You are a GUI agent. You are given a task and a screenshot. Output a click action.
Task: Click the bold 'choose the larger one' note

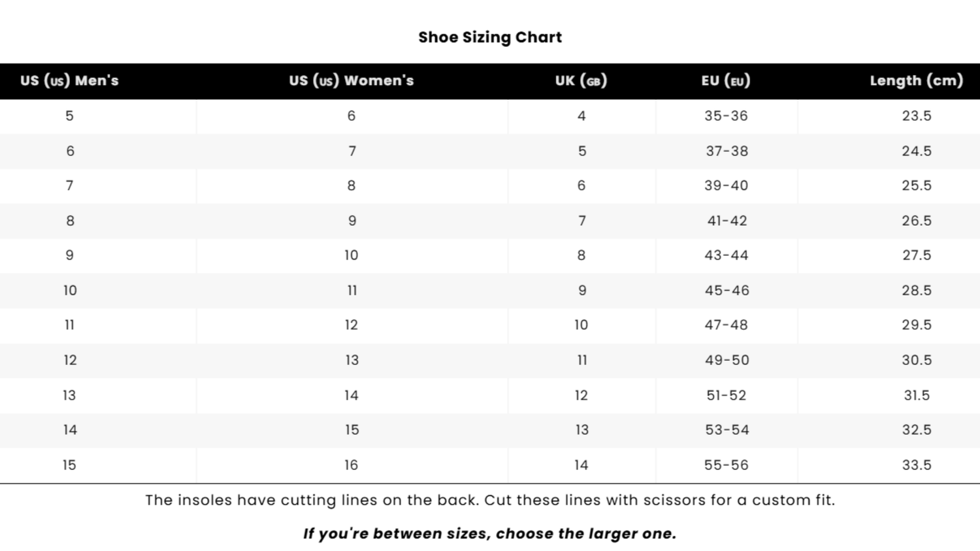[490, 534]
